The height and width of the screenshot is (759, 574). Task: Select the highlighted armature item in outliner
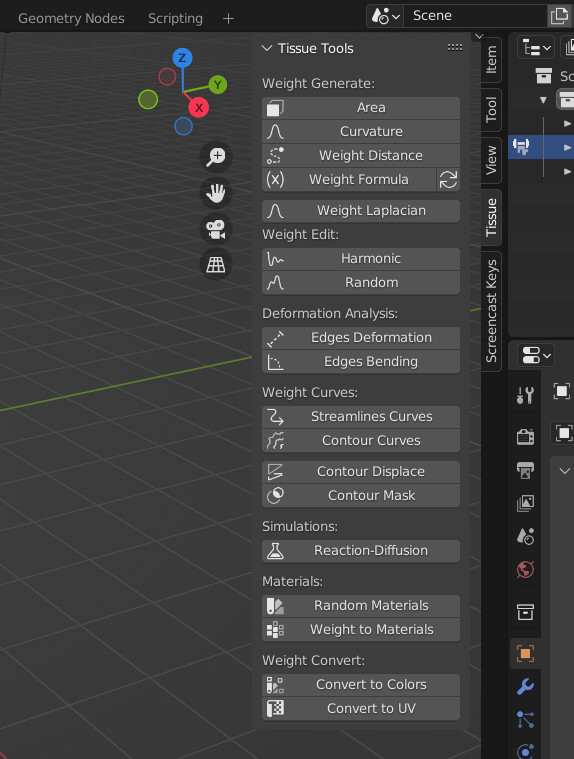click(521, 146)
